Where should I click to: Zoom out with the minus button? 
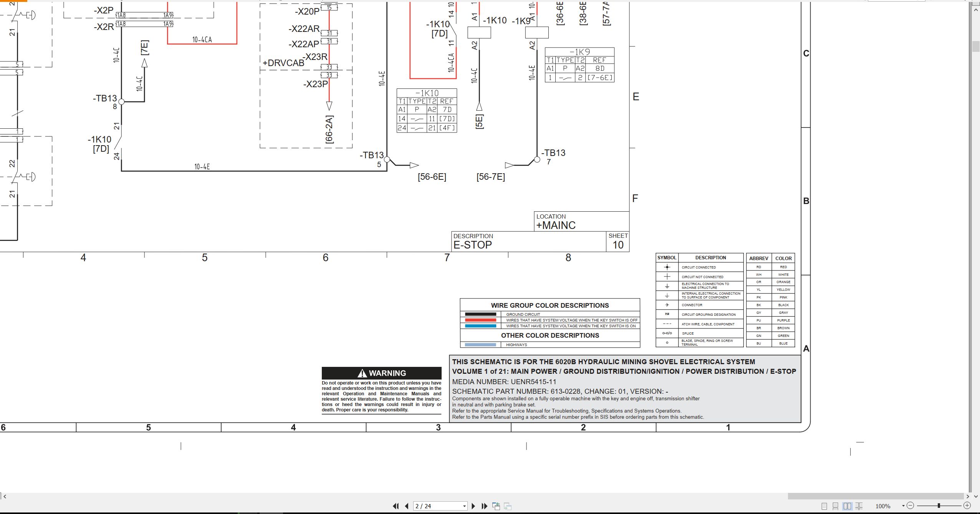(910, 506)
